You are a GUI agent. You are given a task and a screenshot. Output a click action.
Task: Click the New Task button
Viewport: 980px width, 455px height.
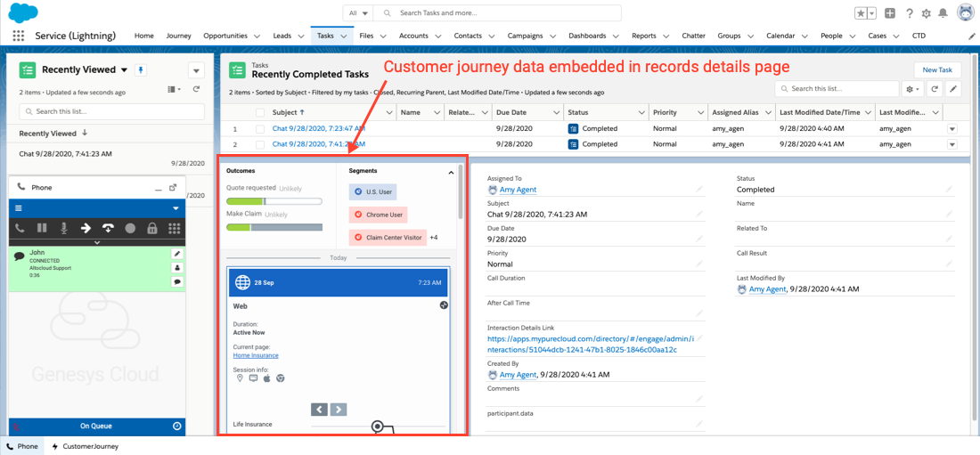pyautogui.click(x=937, y=70)
